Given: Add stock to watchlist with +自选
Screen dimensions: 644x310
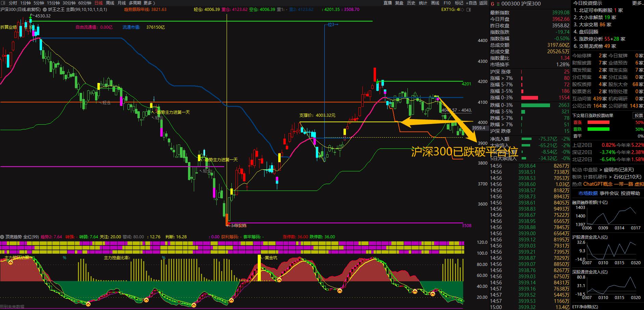Looking at the screenshot, I should [471, 3].
